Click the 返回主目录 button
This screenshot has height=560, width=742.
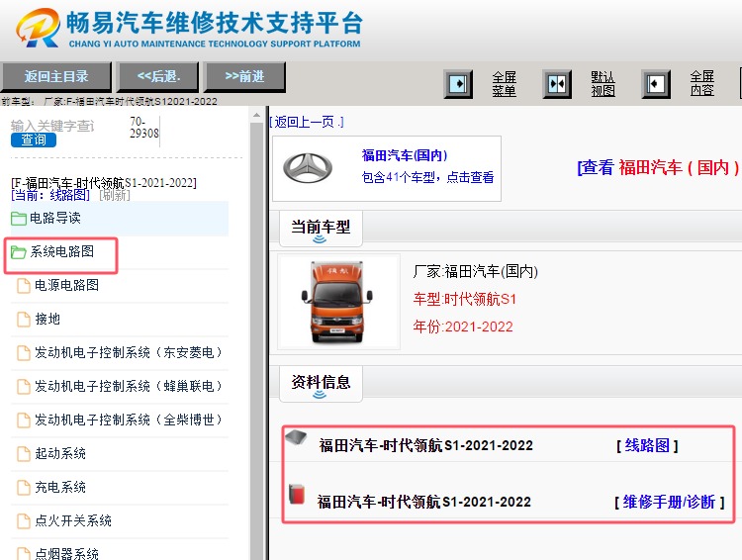click(56, 77)
